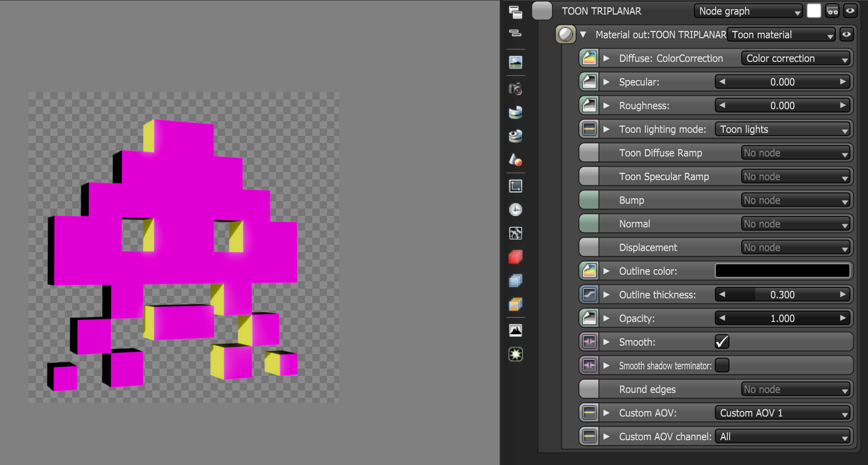Open the Toon Specular Ramp node dropdown
Image resolution: width=868 pixels, height=465 pixels.
pyautogui.click(x=796, y=176)
